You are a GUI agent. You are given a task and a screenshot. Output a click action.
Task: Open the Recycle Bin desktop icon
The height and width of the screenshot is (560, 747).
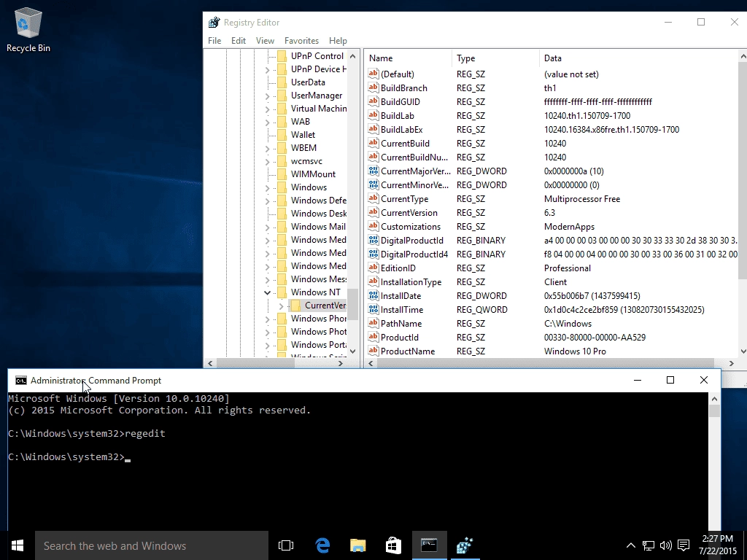[28, 29]
